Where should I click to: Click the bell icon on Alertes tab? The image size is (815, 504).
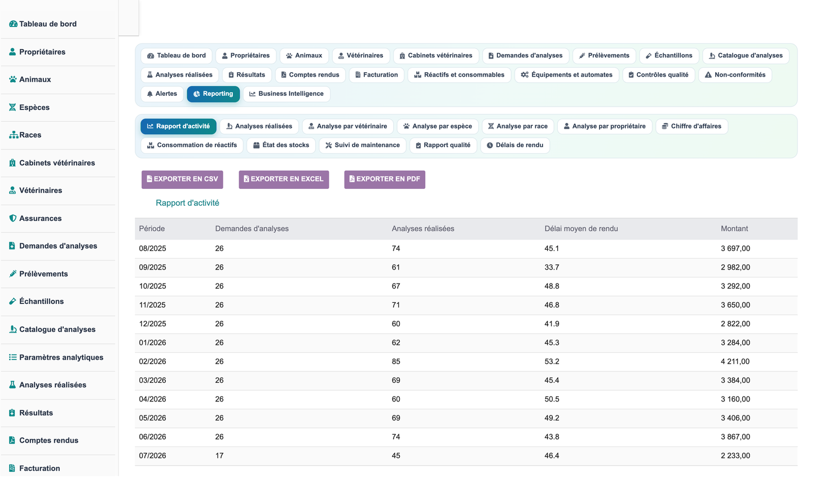(150, 94)
